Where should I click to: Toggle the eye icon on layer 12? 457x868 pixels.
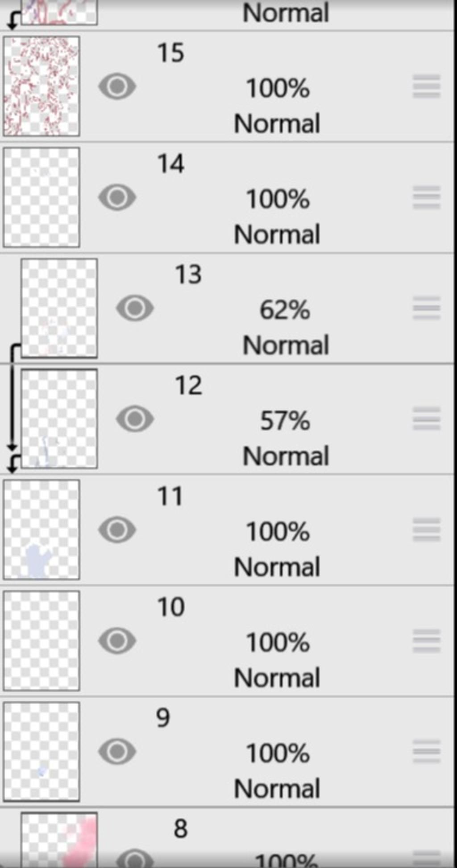135,419
